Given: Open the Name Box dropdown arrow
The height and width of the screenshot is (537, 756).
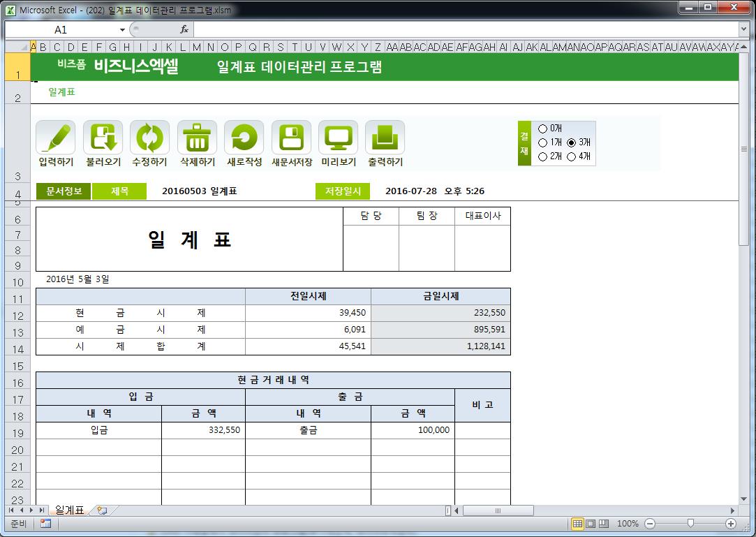Looking at the screenshot, I should pyautogui.click(x=122, y=30).
